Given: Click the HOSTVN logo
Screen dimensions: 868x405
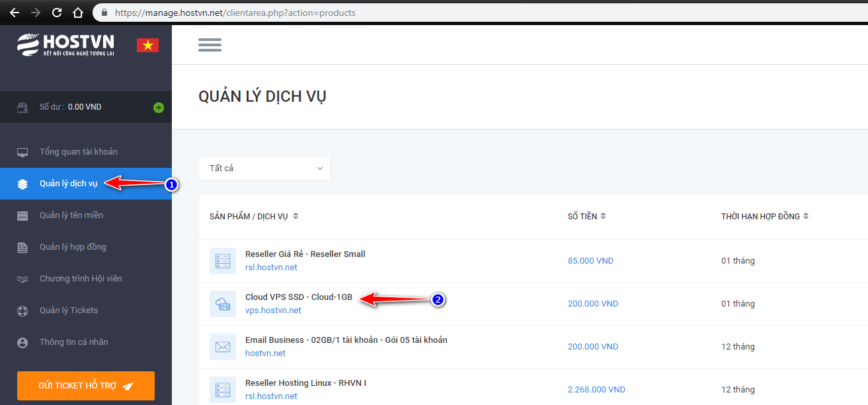Looking at the screenshot, I should (66, 44).
